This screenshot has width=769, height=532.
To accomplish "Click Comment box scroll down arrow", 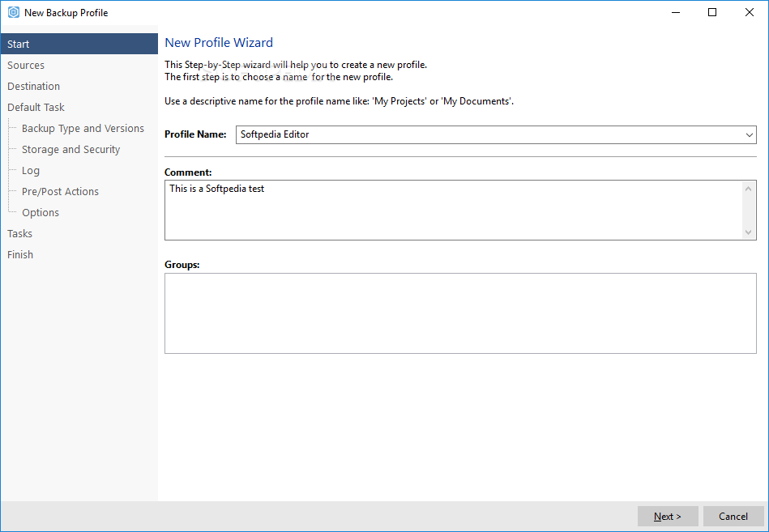I will [x=749, y=232].
